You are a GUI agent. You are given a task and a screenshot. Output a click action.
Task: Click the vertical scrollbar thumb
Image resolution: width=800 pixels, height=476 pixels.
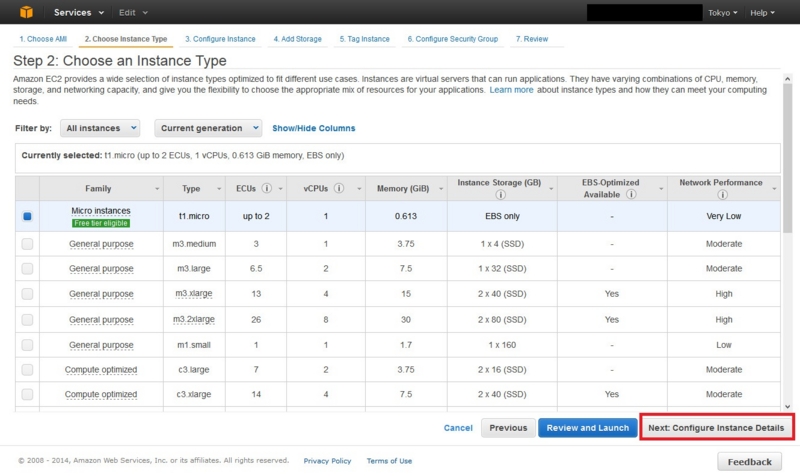(787, 158)
